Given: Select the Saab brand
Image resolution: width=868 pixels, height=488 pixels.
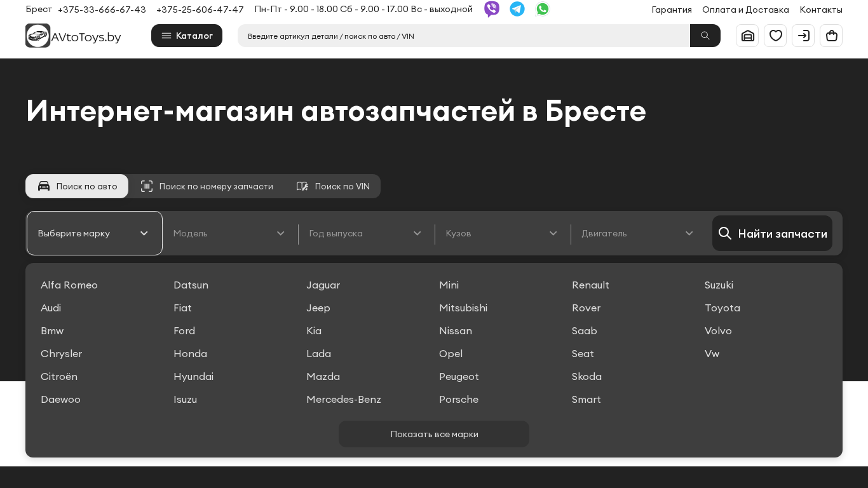Looking at the screenshot, I should click(x=585, y=330).
